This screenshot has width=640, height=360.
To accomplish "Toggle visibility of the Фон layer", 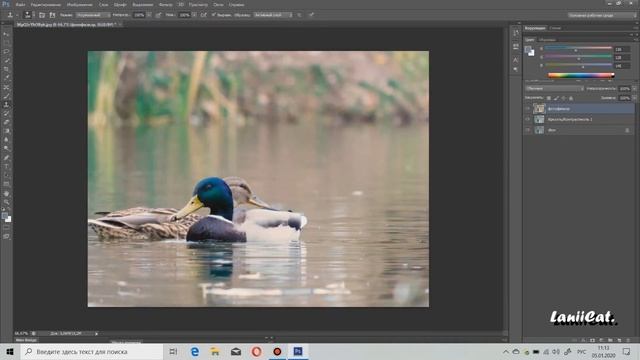I will 527,130.
